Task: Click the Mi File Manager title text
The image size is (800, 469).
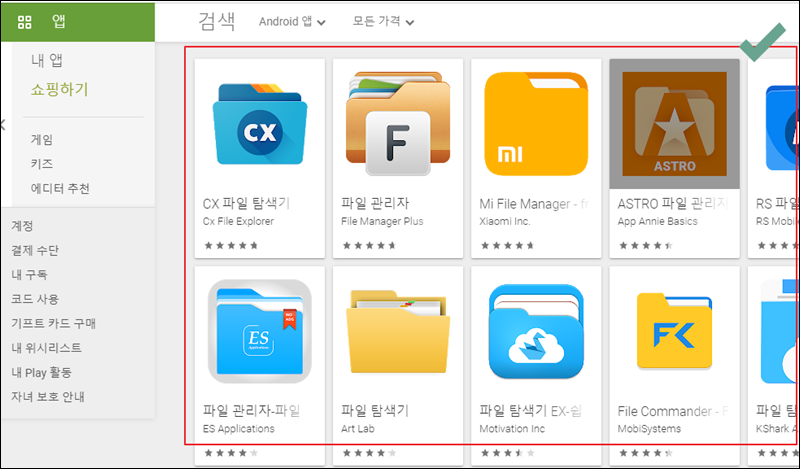Action: [535, 204]
